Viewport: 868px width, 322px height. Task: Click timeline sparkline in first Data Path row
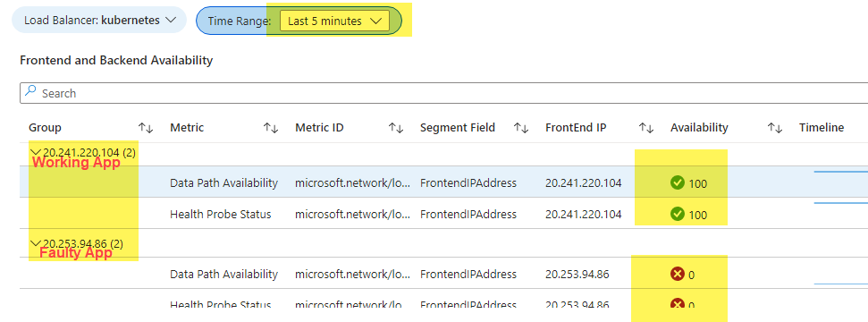(x=841, y=173)
